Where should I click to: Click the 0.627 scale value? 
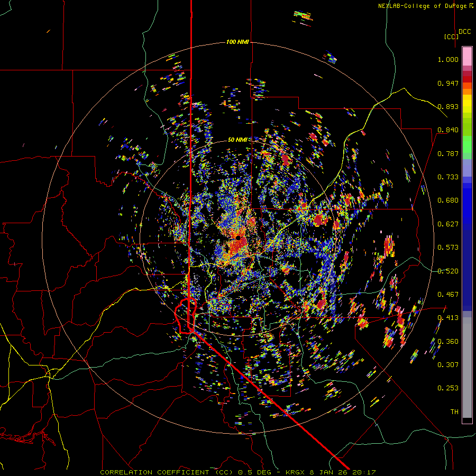(448, 224)
